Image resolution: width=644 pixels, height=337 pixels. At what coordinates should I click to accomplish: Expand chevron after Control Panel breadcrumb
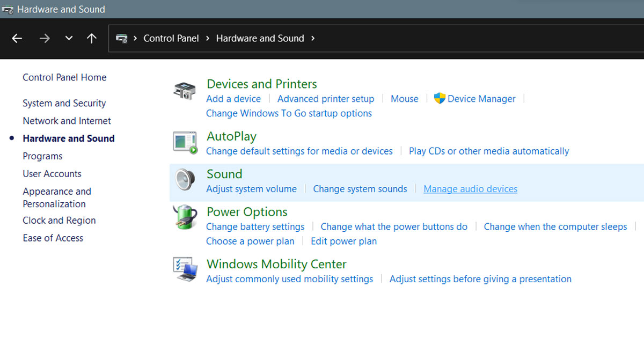[x=207, y=39]
